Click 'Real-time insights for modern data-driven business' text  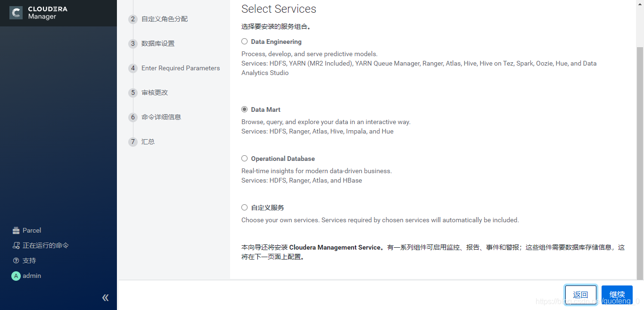316,171
